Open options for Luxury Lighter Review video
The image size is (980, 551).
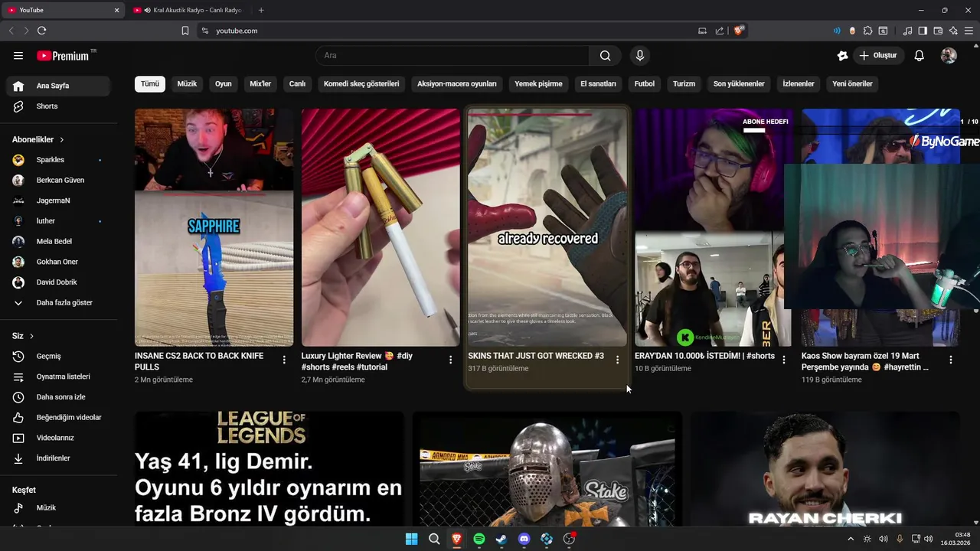pyautogui.click(x=450, y=360)
